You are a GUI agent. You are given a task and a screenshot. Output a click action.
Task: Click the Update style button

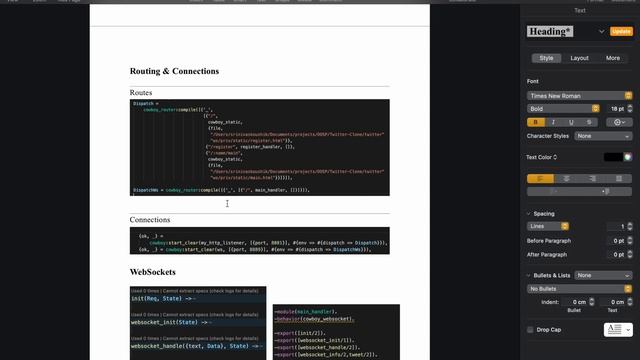click(x=621, y=31)
